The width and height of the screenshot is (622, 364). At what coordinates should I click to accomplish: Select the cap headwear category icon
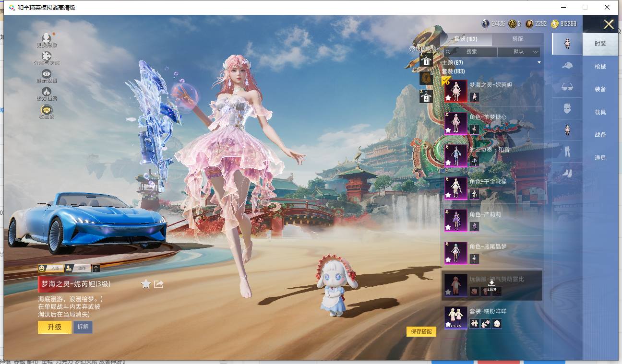coord(567,65)
